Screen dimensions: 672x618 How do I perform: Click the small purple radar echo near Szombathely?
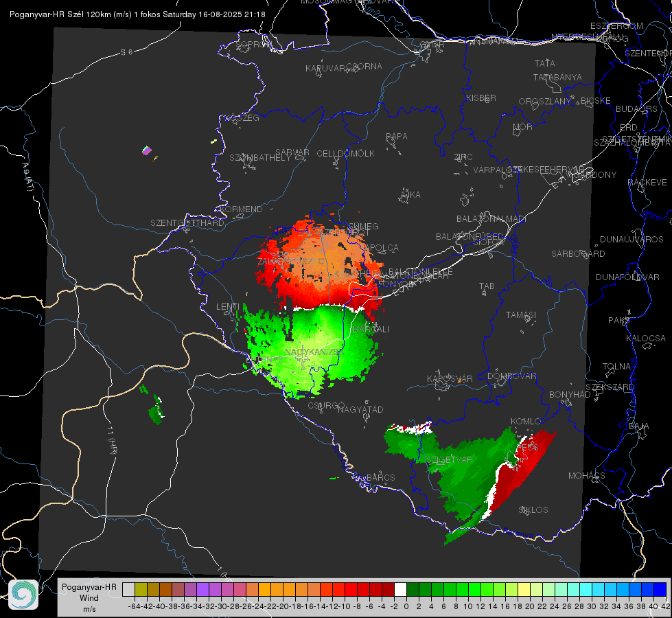click(x=147, y=150)
